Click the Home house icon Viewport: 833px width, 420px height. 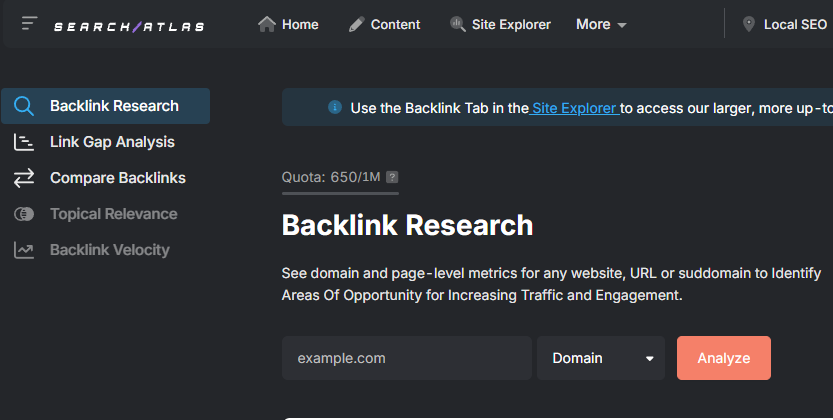(267, 24)
